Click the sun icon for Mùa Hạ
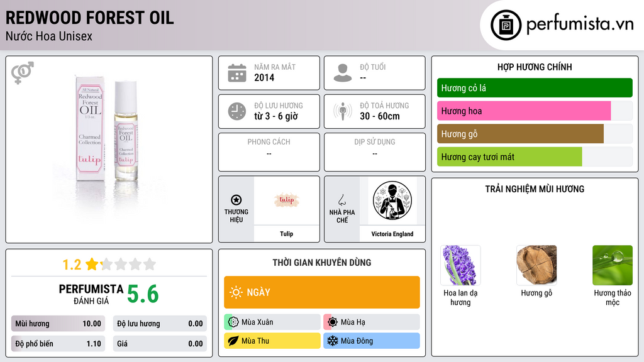The width and height of the screenshot is (644, 362). 333,322
